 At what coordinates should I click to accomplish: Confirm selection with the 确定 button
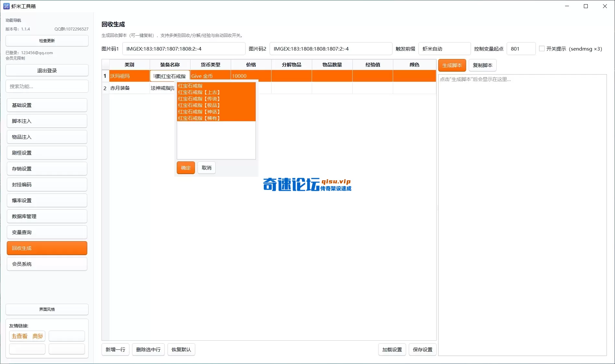pyautogui.click(x=186, y=168)
